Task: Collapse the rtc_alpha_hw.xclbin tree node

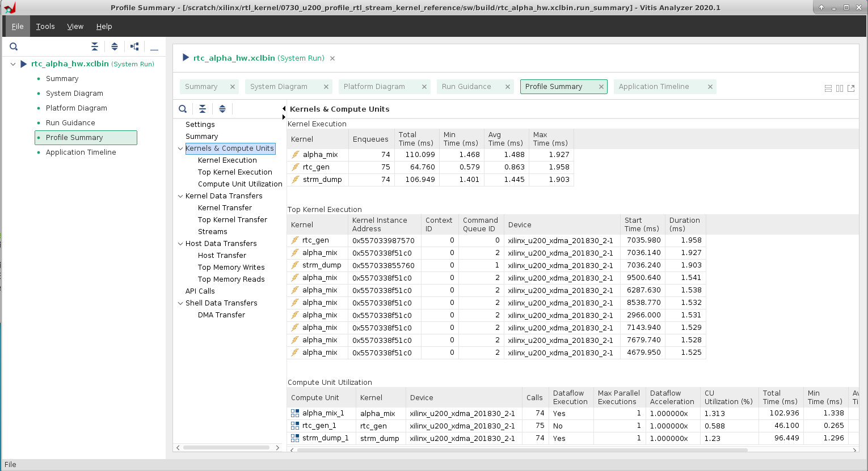Action: 13,64
